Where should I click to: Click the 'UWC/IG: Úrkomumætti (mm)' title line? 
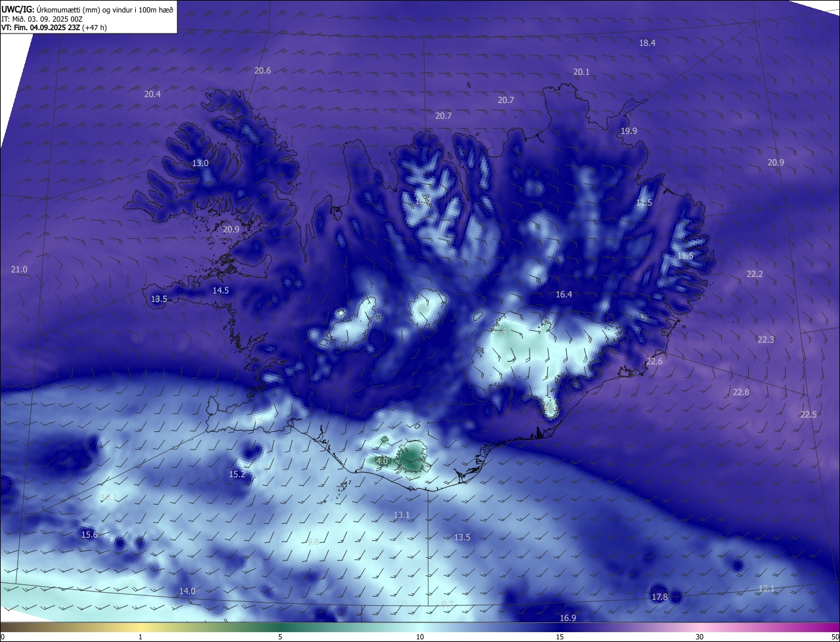(x=87, y=9)
